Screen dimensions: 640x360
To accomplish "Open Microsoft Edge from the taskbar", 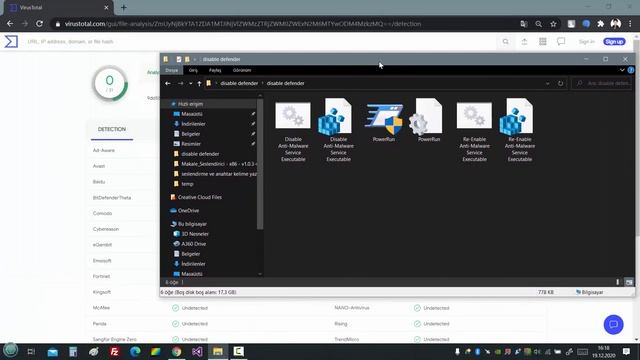I will coord(135,351).
